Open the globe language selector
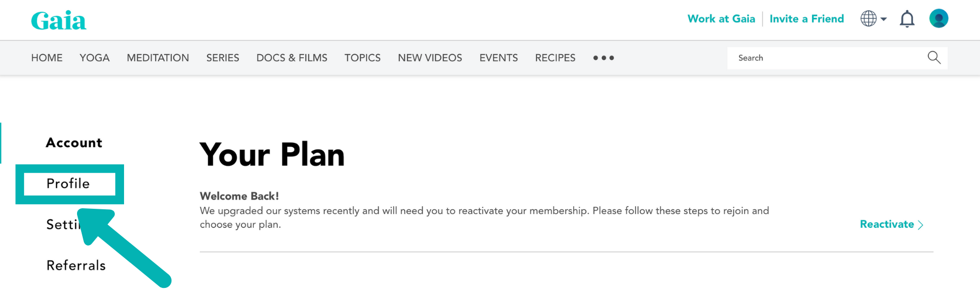Image resolution: width=980 pixels, height=293 pixels. click(x=873, y=19)
